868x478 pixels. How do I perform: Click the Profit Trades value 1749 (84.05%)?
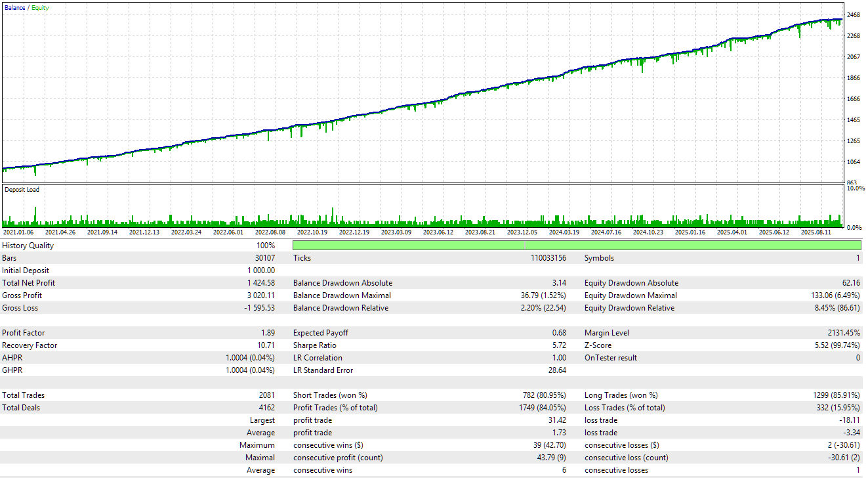[541, 408]
